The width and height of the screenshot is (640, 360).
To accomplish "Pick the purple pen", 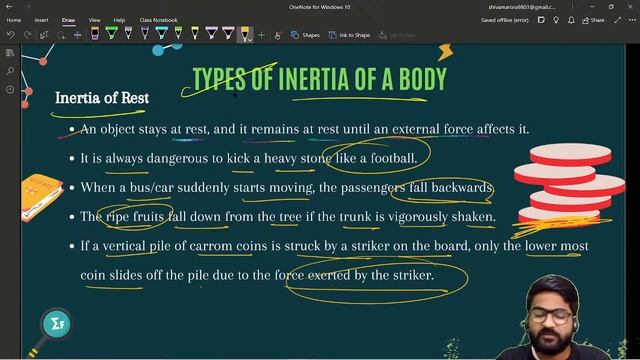I will click(145, 33).
